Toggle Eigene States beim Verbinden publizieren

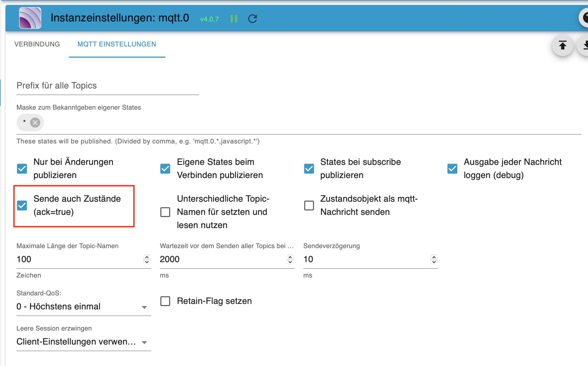point(165,169)
